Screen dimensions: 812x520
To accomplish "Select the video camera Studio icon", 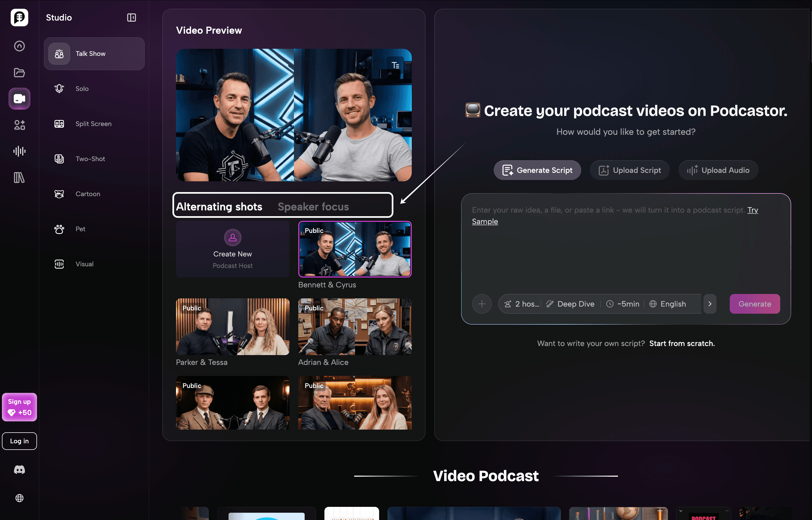I will pyautogui.click(x=19, y=99).
